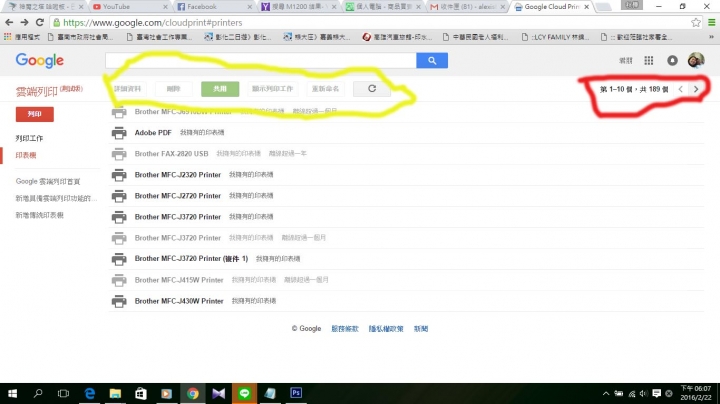Open 新增傳統印表機 add classic printer link

39,215
